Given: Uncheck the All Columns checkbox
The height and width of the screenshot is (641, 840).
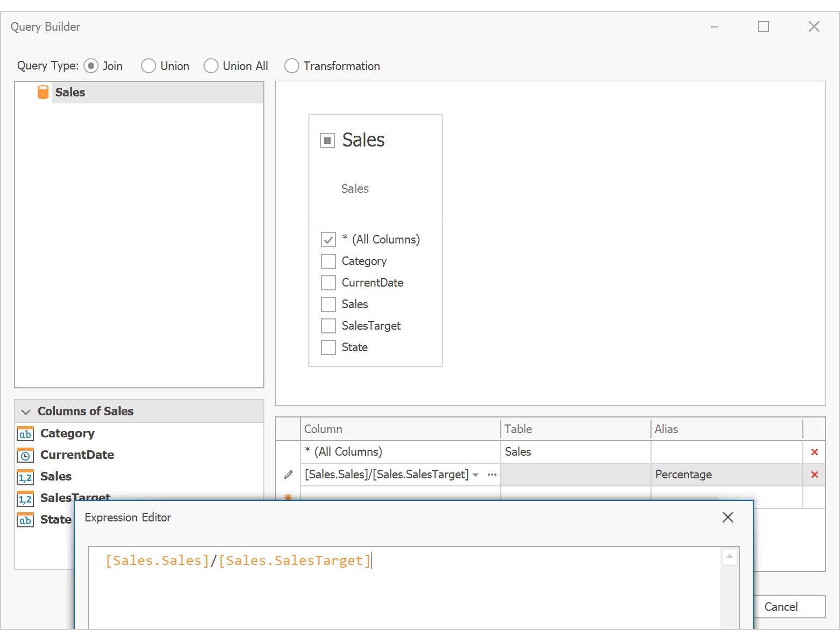Looking at the screenshot, I should click(328, 239).
